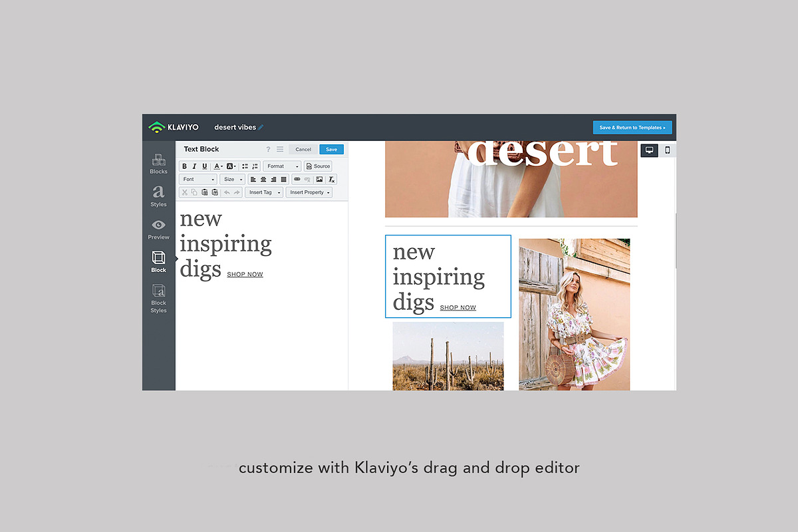Screen dimensions: 798x532
Task: Switch to desktop preview mode
Action: (x=650, y=150)
